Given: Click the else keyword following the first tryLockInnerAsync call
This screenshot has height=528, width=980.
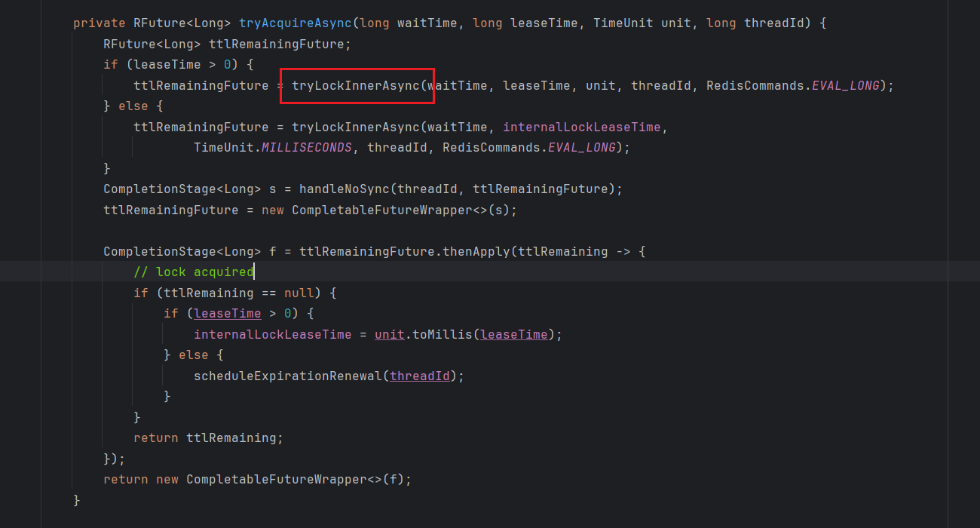Looking at the screenshot, I should (x=133, y=106).
